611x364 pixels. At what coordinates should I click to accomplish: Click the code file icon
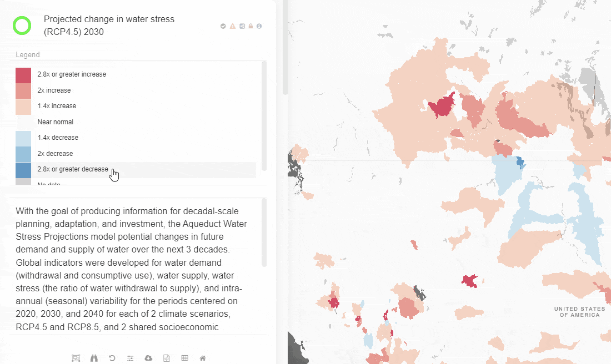[166, 358]
